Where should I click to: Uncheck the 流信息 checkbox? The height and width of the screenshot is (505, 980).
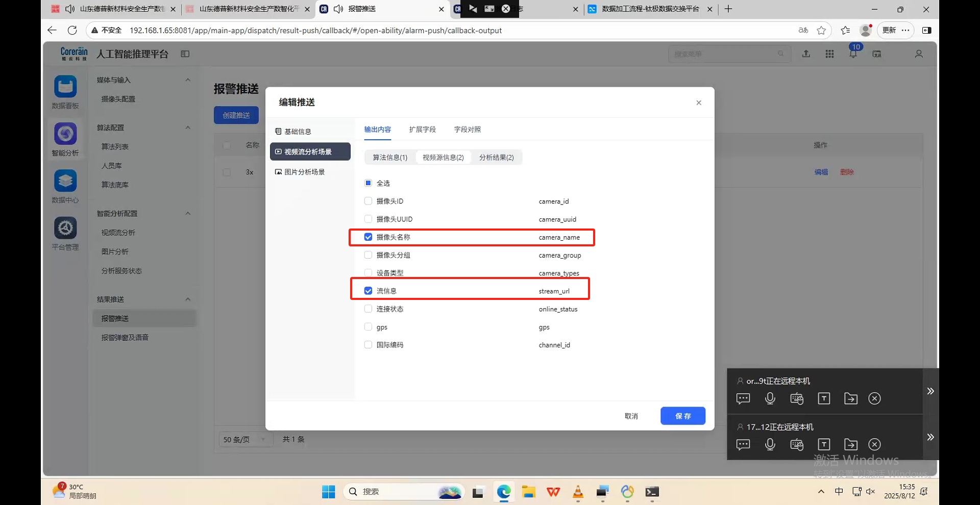pos(368,291)
